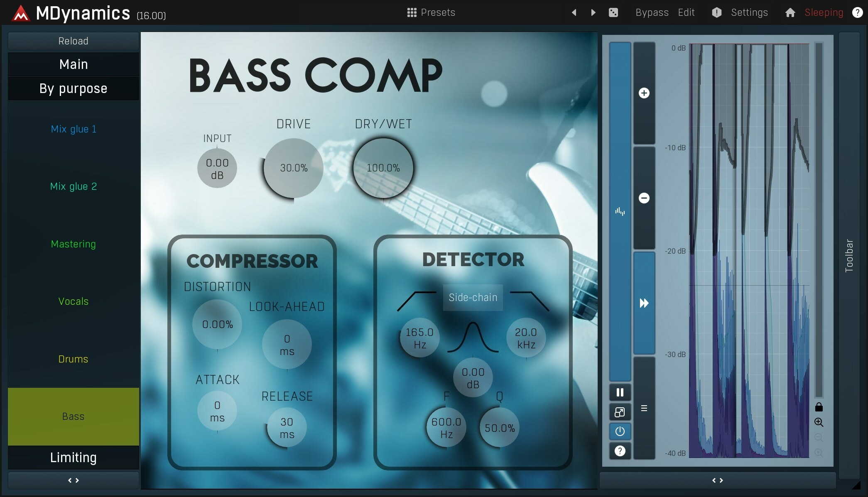The width and height of the screenshot is (868, 497).
Task: Toggle the lock icon near the graph
Action: [x=819, y=406]
